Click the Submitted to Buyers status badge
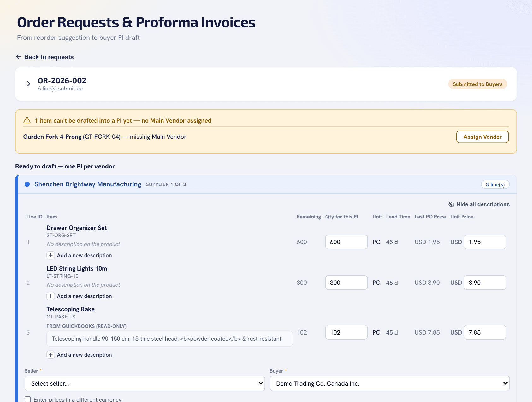Screen dimensions: 532x402 point(477,84)
